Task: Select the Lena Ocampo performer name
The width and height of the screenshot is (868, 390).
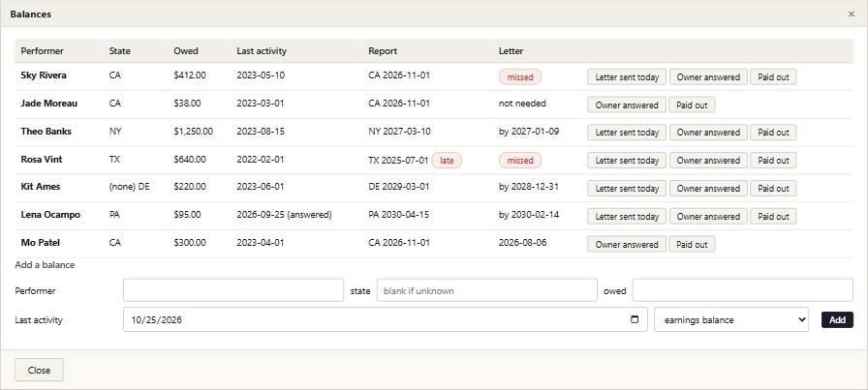Action: (50, 215)
